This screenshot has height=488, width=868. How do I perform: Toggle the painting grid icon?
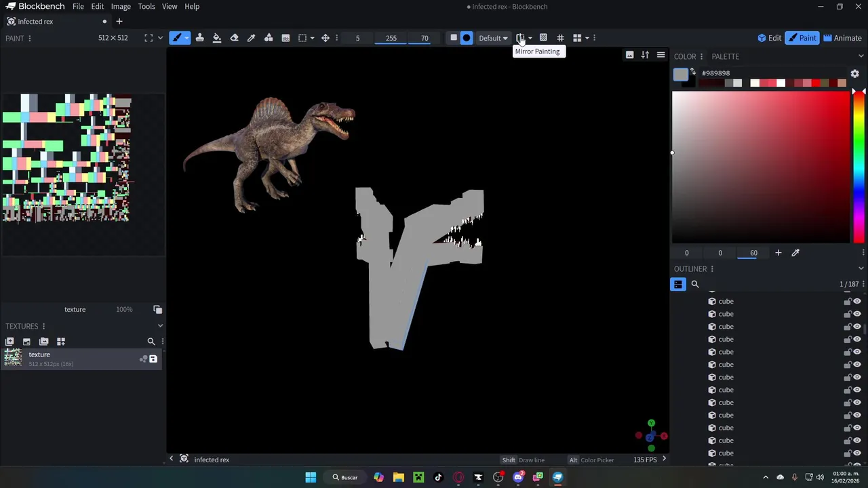(x=560, y=38)
